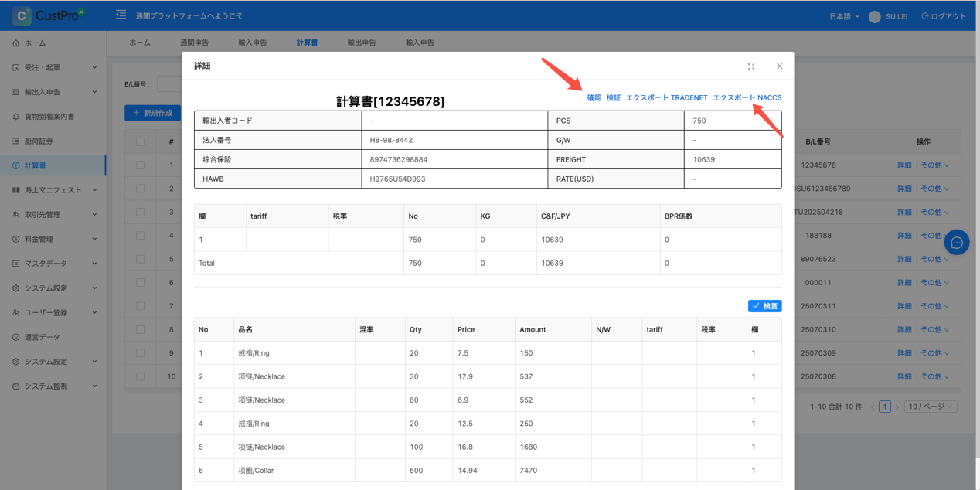
Task: Click the エクスポート NACCS link
Action: coord(747,98)
